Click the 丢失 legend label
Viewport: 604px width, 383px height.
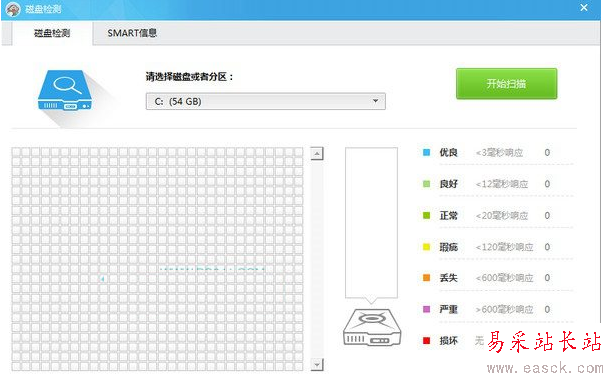(448, 278)
